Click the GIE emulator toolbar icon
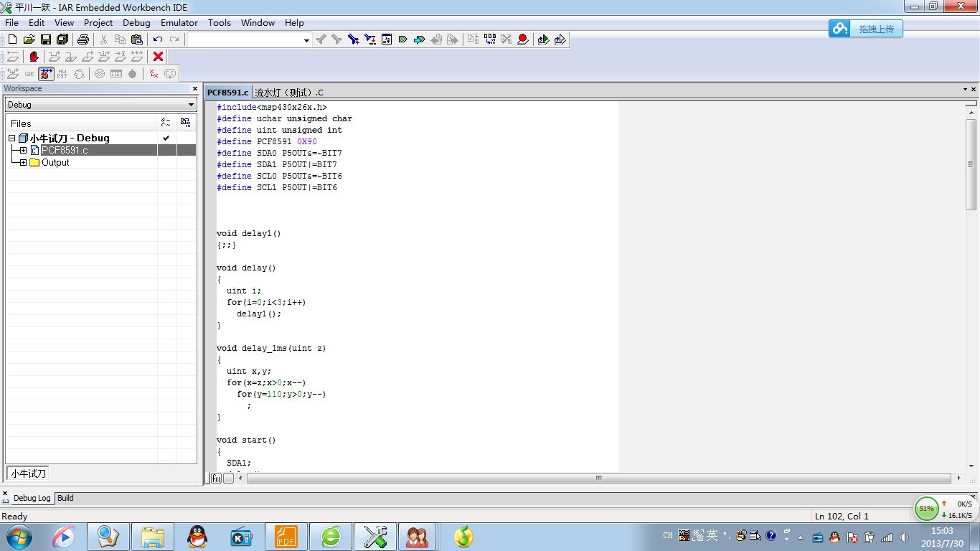 pyautogui.click(x=29, y=74)
